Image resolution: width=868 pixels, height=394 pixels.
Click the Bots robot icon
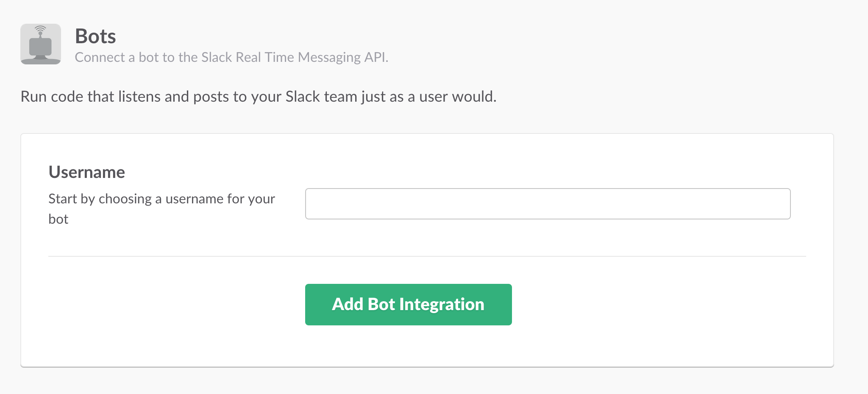(x=41, y=44)
